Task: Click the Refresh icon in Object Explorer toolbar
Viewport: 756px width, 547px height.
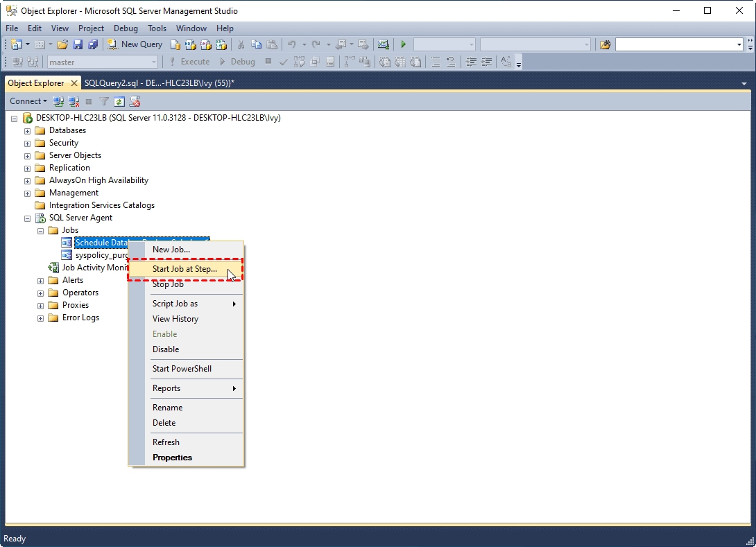Action: click(119, 102)
